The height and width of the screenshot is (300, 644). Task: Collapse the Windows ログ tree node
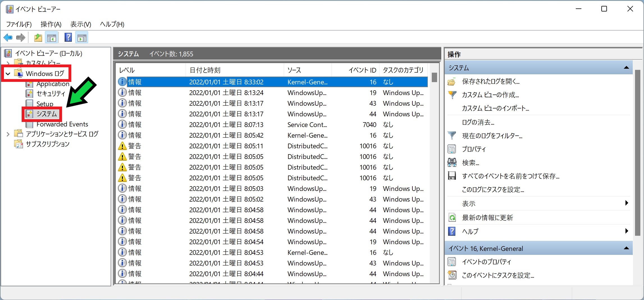tap(8, 74)
